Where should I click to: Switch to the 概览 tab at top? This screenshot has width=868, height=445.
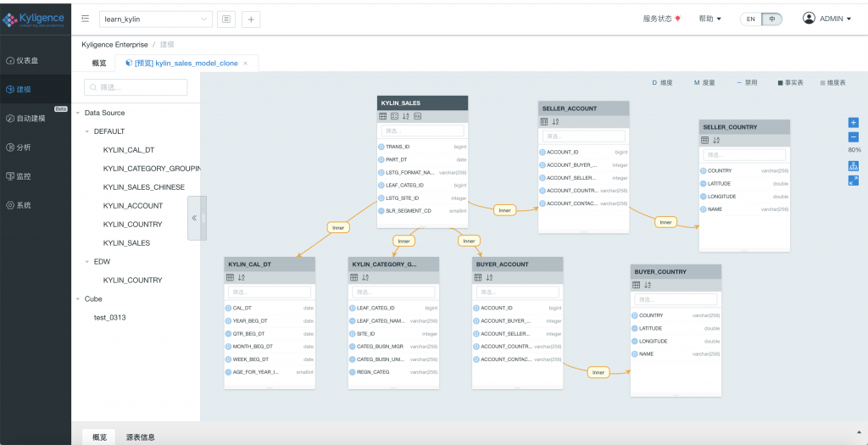point(99,64)
